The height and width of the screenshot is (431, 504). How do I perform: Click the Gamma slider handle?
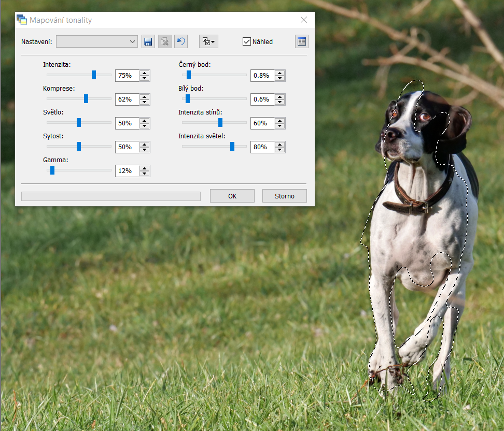(x=52, y=170)
